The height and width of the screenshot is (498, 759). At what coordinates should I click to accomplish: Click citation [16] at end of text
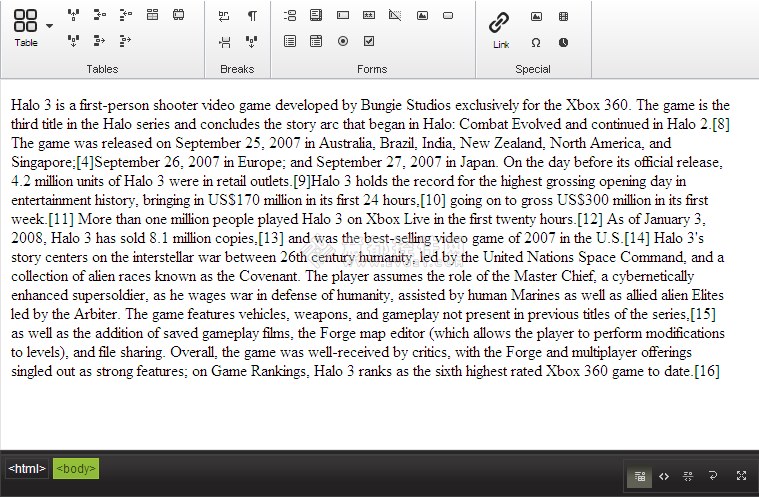coord(707,371)
